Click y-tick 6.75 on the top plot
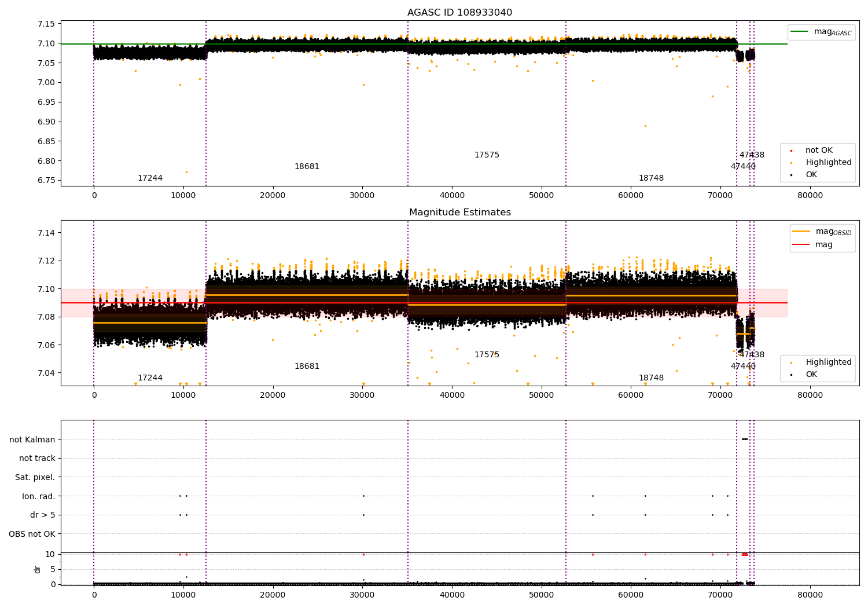Image resolution: width=868 pixels, height=608 pixels. tap(46, 181)
